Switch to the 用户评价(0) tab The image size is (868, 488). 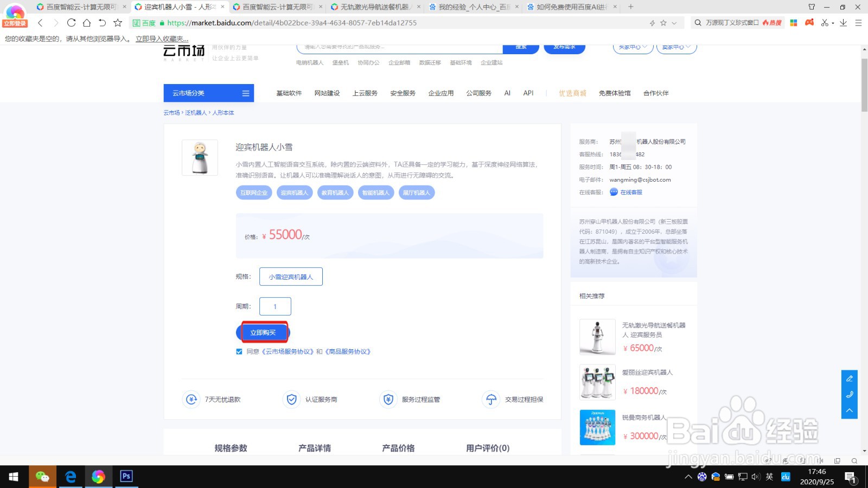[488, 448]
